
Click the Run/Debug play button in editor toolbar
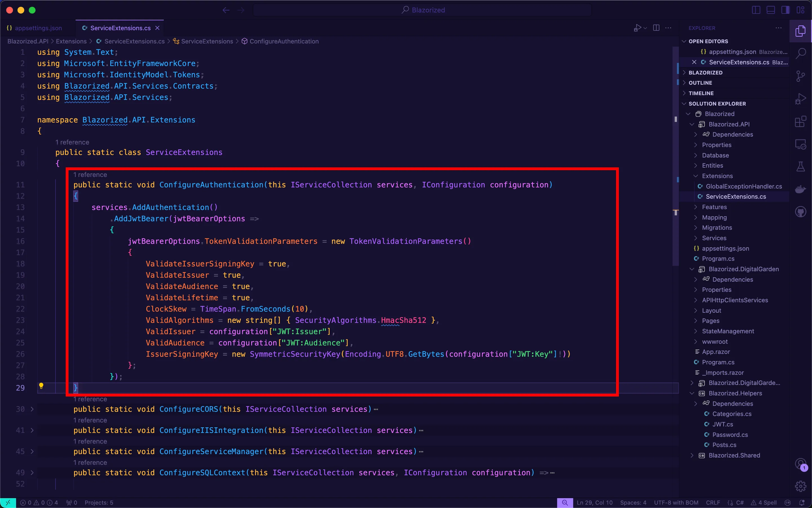(637, 28)
